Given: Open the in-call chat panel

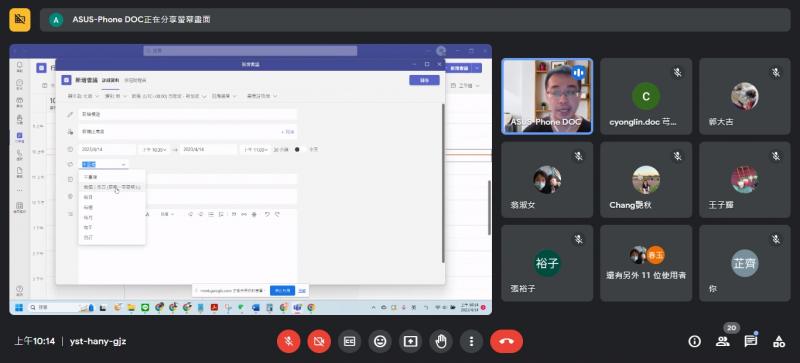Looking at the screenshot, I should (x=751, y=342).
